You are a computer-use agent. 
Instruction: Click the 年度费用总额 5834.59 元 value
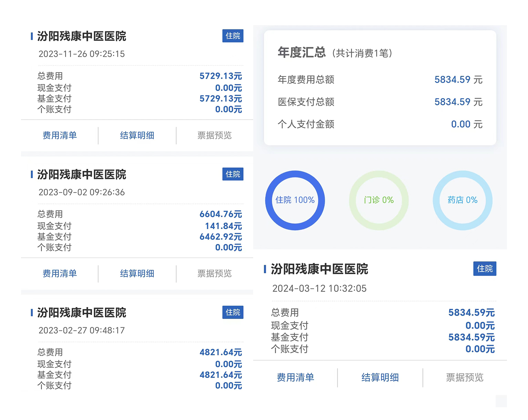pos(458,80)
